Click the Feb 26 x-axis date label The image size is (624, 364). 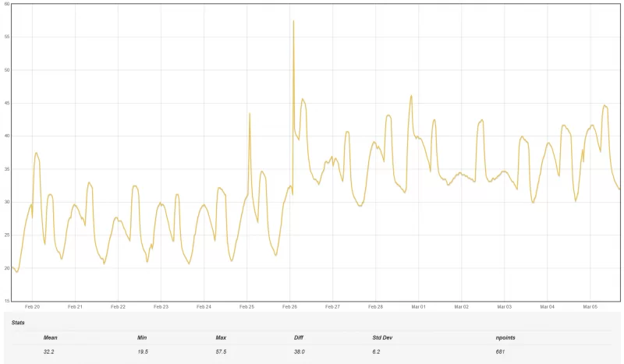(289, 307)
